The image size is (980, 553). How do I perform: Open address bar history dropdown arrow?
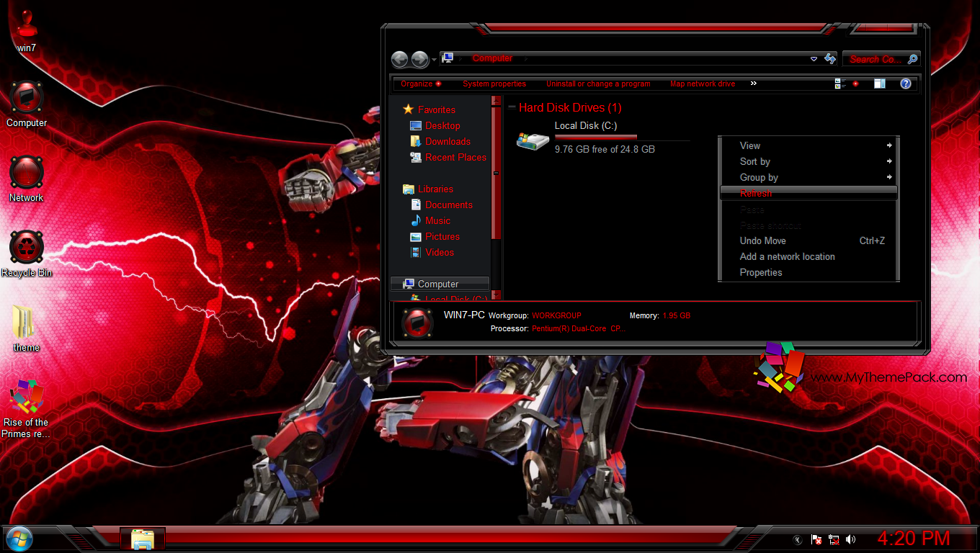(x=814, y=59)
